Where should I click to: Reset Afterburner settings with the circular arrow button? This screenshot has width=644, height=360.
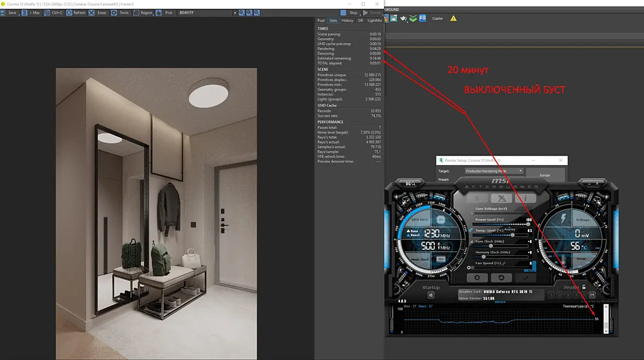pos(501,278)
